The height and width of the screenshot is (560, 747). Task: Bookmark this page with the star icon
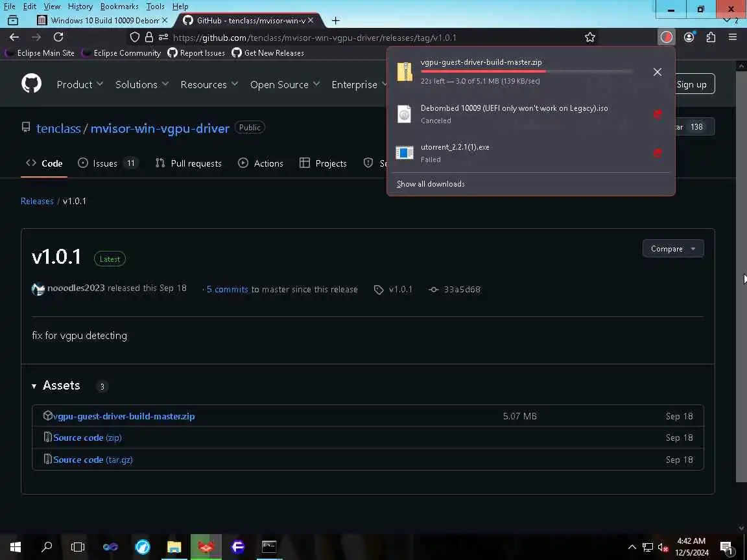pyautogui.click(x=590, y=37)
